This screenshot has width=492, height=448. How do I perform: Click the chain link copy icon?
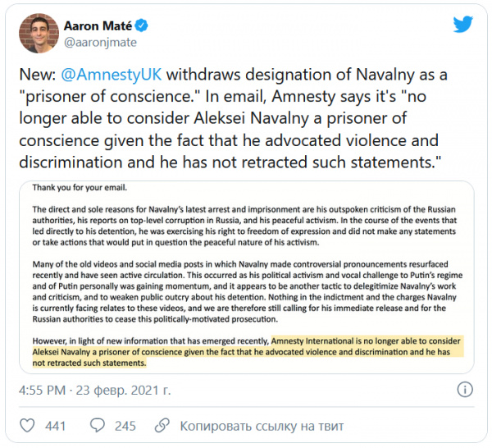pyautogui.click(x=164, y=426)
